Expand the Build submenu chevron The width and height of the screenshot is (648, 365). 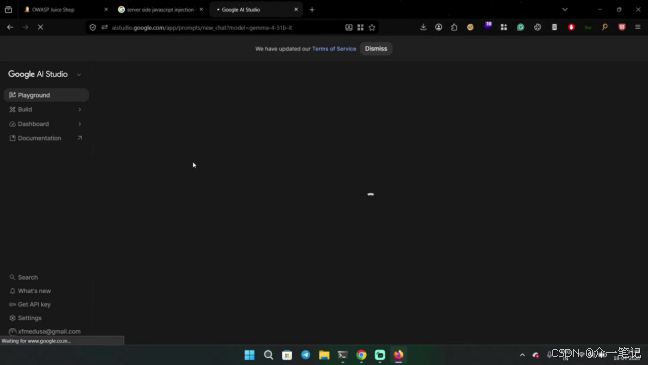80,110
